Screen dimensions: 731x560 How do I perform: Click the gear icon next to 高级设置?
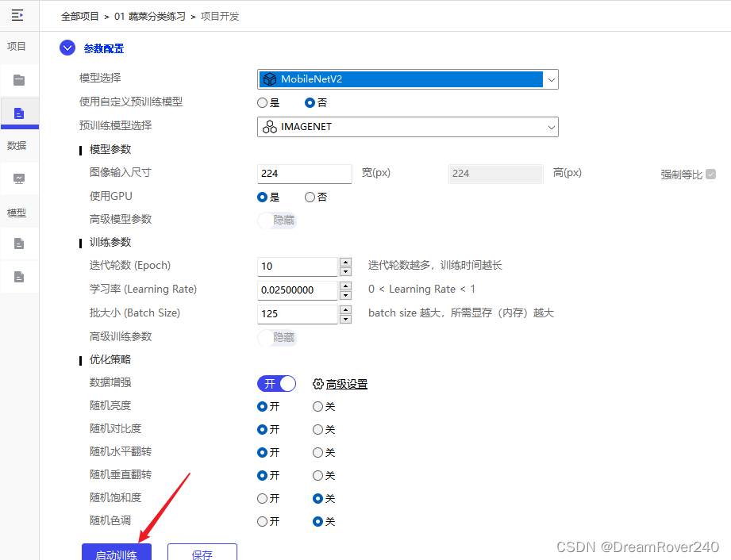pyautogui.click(x=316, y=384)
